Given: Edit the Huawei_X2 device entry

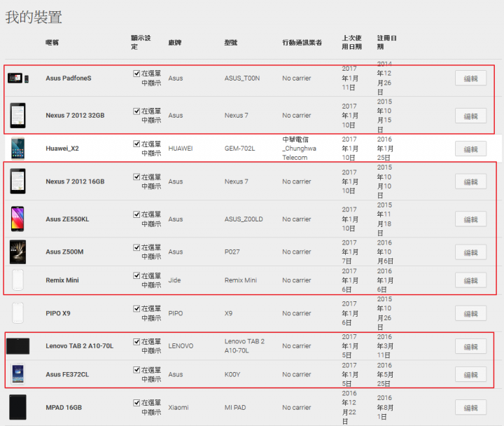Looking at the screenshot, I should tap(470, 149).
